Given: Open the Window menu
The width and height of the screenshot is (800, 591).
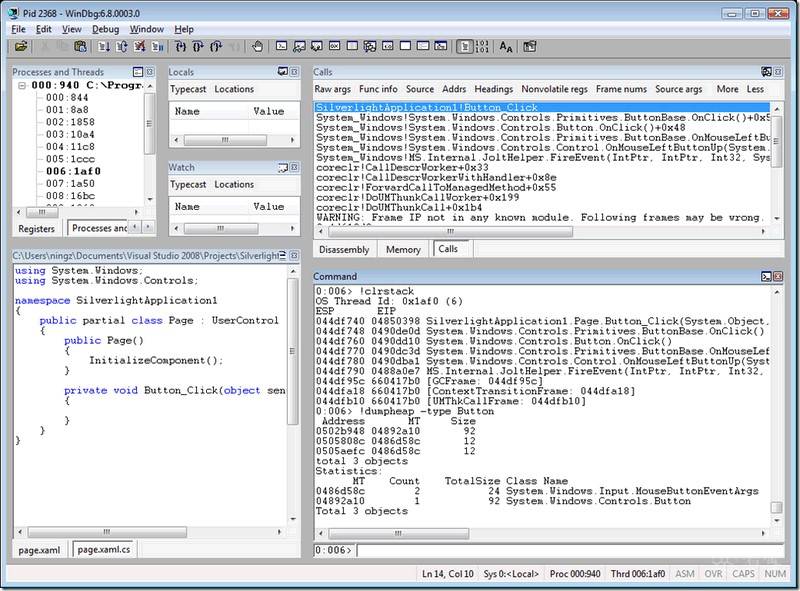Looking at the screenshot, I should point(146,29).
